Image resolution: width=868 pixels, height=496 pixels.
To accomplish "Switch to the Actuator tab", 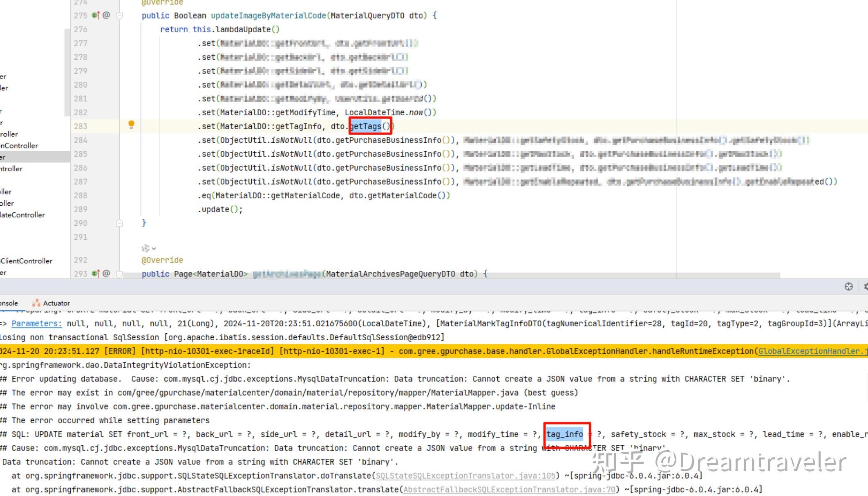I will pos(56,303).
